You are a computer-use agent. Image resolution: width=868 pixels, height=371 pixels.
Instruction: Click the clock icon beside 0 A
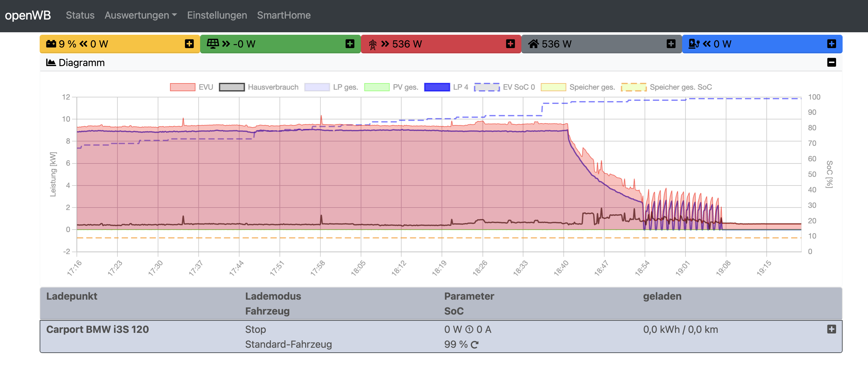469,329
